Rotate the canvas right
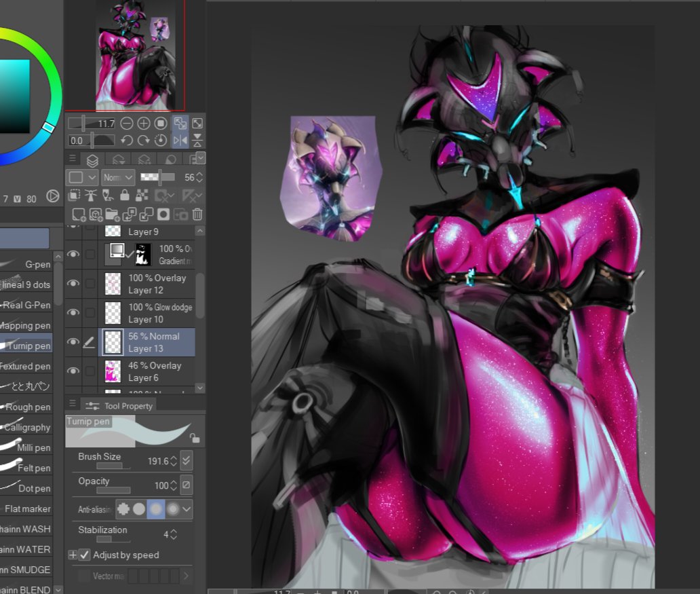 point(143,141)
